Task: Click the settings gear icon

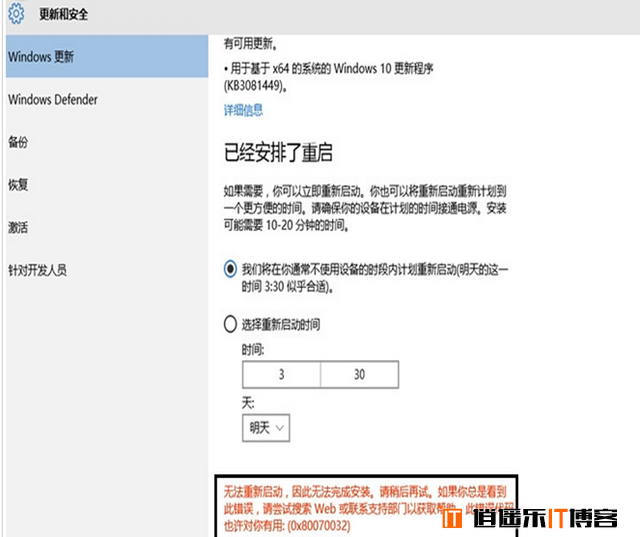Action: coord(16,14)
